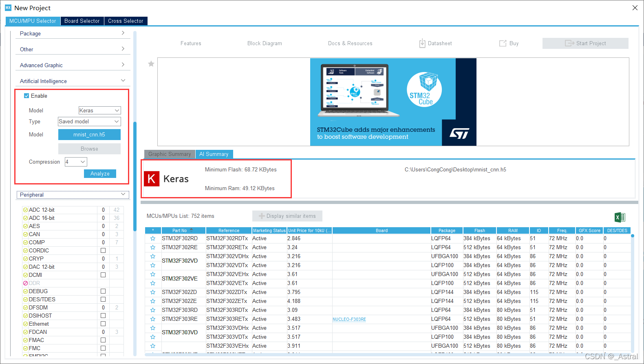Click the star column header icon
The height and width of the screenshot is (364, 644).
tap(153, 230)
